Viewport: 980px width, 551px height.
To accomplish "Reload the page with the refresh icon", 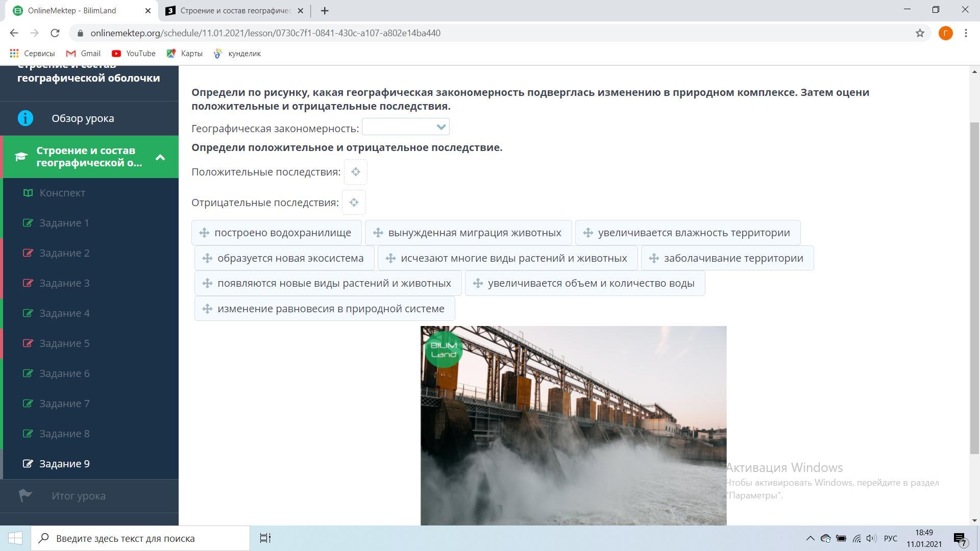I will [x=55, y=33].
